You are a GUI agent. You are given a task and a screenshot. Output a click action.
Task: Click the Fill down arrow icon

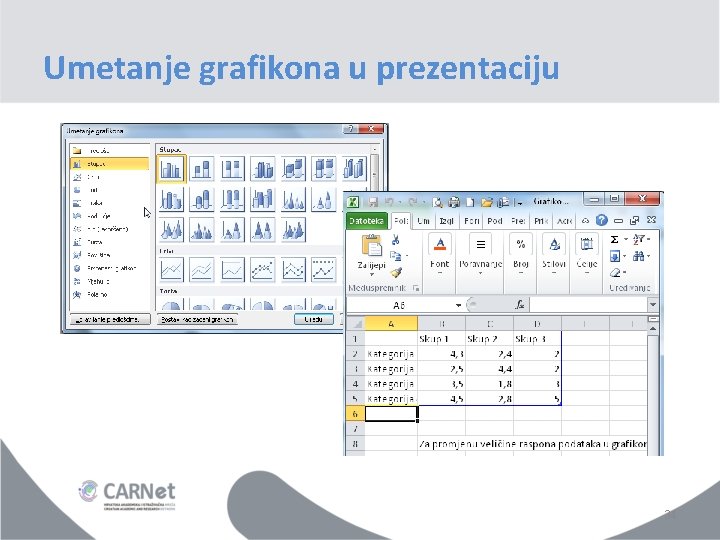coord(615,256)
